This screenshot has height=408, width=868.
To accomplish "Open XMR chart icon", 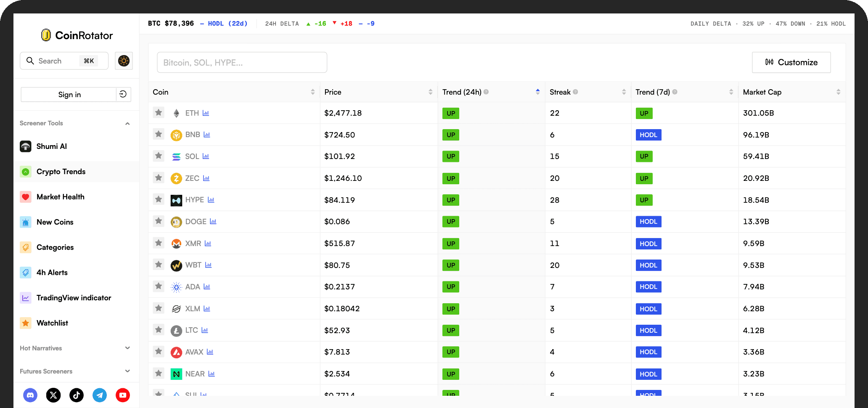I will pos(208,244).
